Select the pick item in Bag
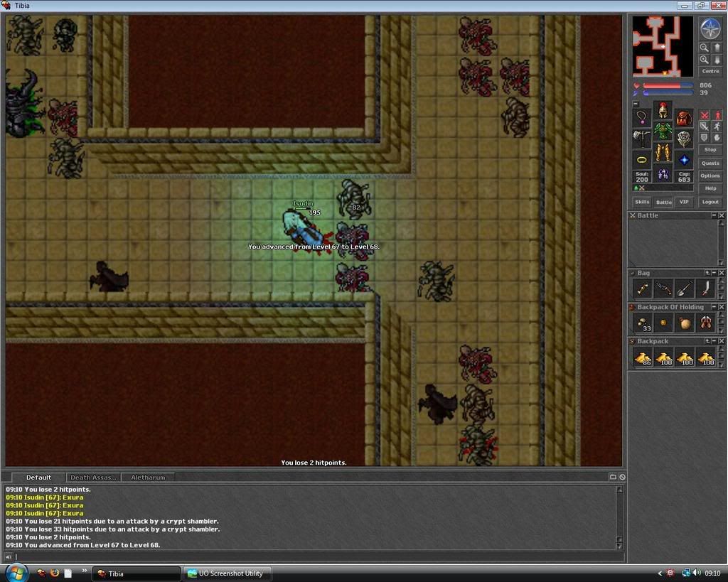The image size is (728, 582). [663, 289]
